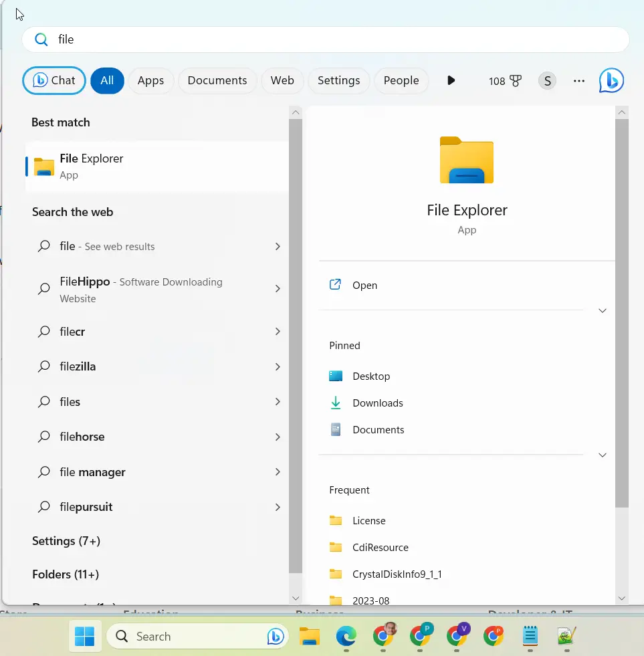
Task: Open File Explorer from the taskbar
Action: coord(309,637)
